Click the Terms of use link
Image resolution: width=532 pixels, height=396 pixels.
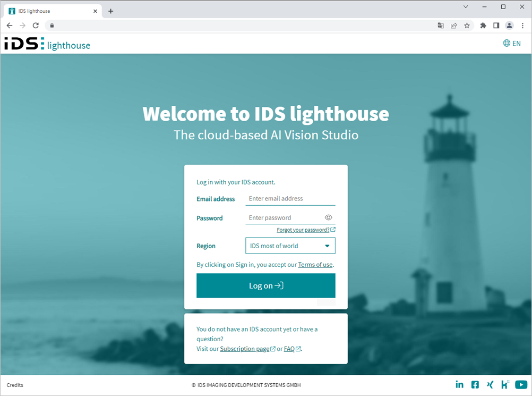(x=315, y=265)
